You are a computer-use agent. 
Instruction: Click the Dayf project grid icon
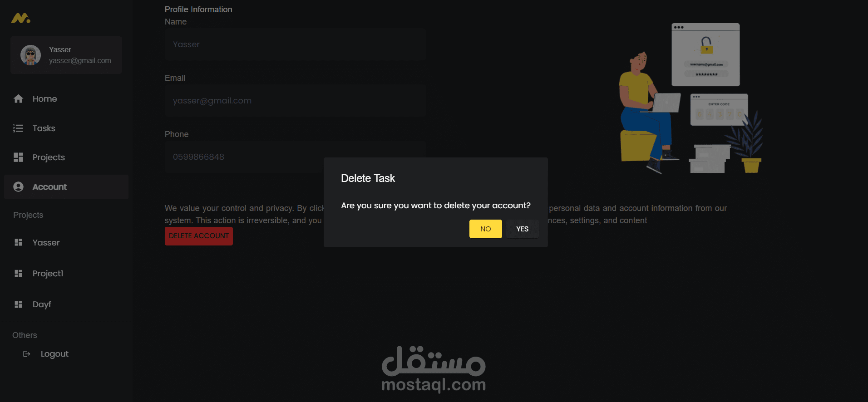tap(18, 304)
